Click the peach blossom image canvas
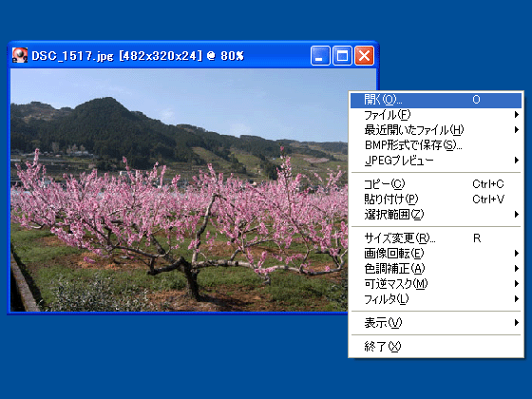Viewport: 532px width, 399px height. (179, 190)
